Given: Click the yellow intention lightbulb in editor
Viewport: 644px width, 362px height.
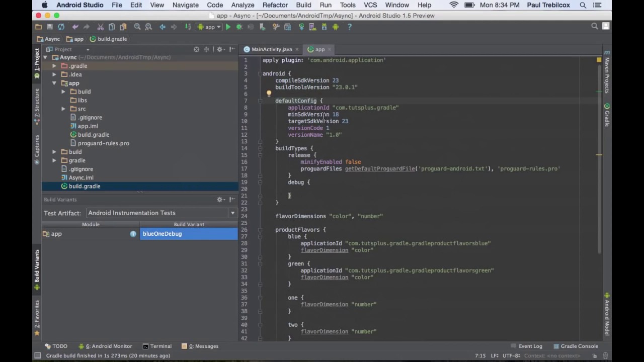Looking at the screenshot, I should pyautogui.click(x=269, y=94).
